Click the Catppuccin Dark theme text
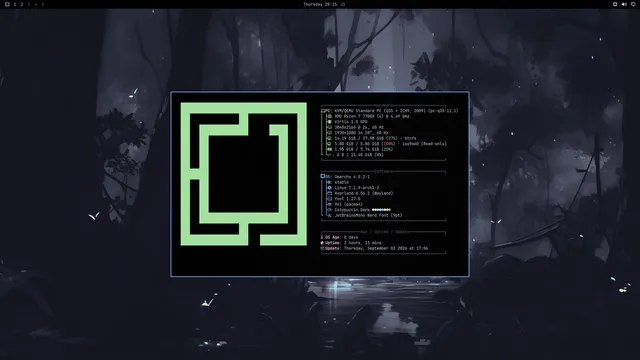640x360 pixels. 352,210
